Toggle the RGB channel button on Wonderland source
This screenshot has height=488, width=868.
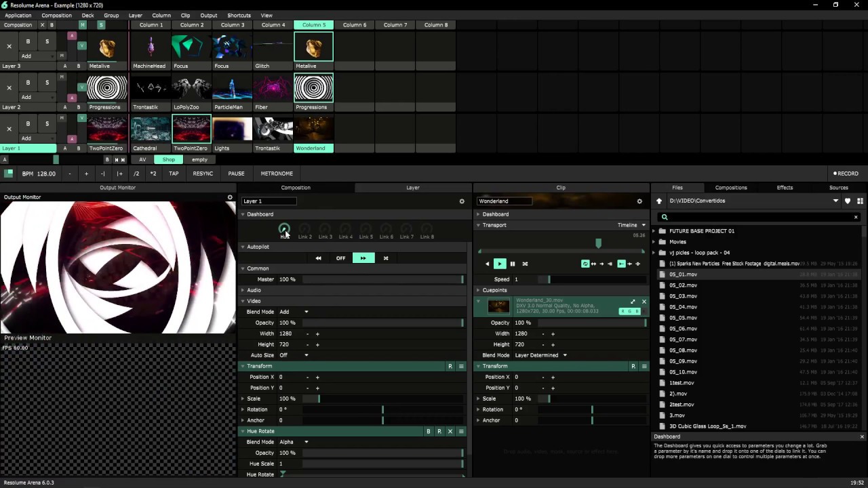tap(630, 311)
